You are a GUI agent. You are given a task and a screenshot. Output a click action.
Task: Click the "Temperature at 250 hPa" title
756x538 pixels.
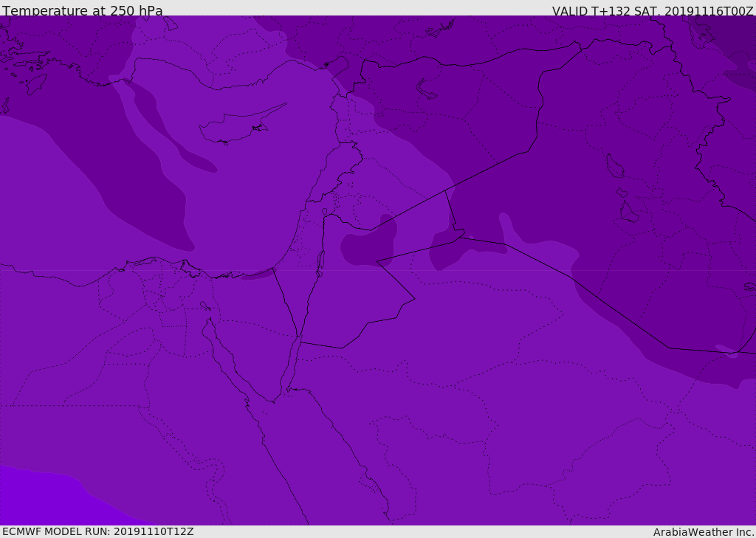83,10
